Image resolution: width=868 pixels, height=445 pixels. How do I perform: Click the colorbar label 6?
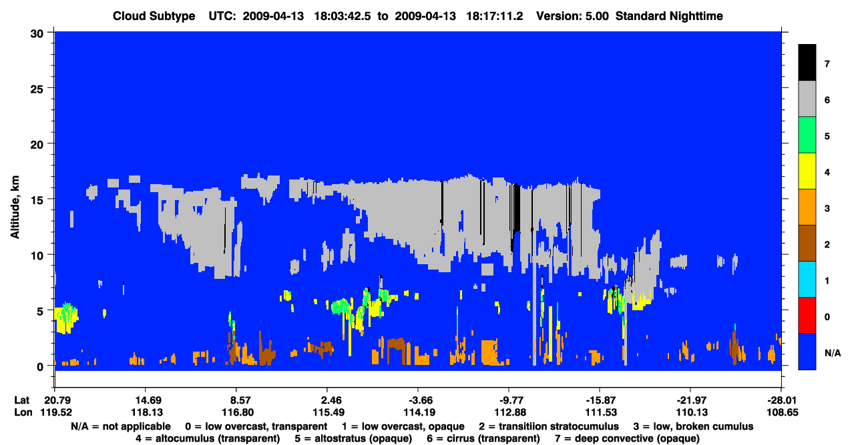pyautogui.click(x=827, y=100)
